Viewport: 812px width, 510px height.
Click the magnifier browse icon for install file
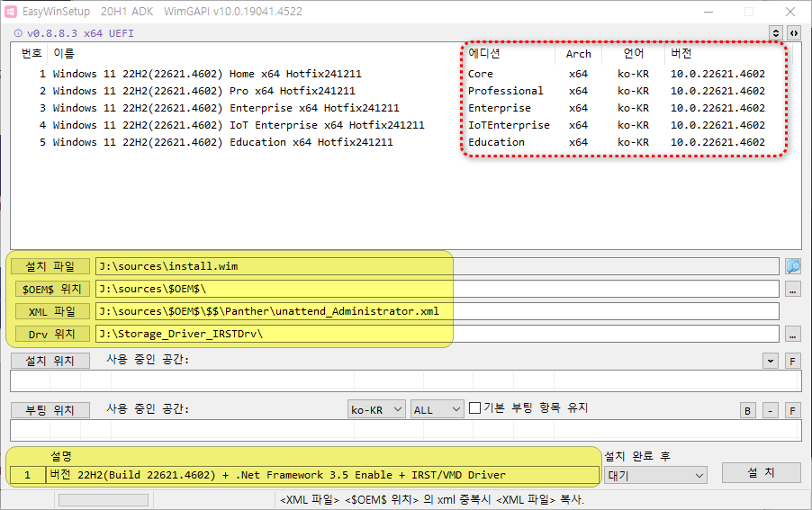pyautogui.click(x=793, y=266)
